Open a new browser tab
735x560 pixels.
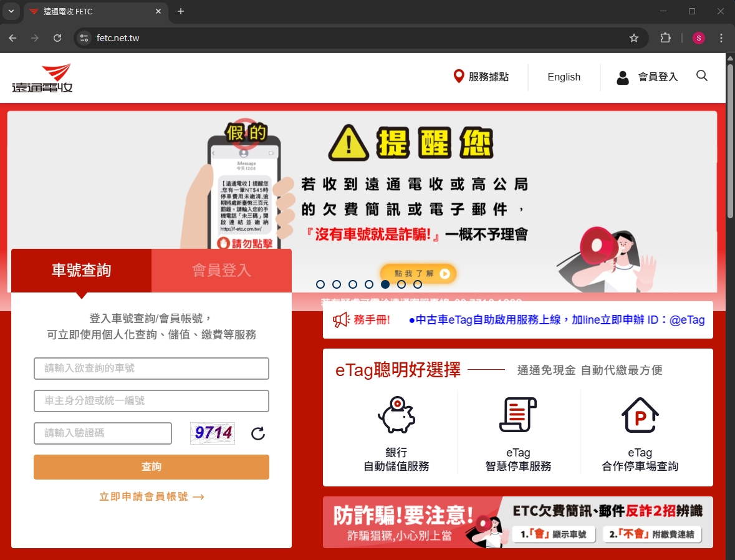[x=180, y=11]
